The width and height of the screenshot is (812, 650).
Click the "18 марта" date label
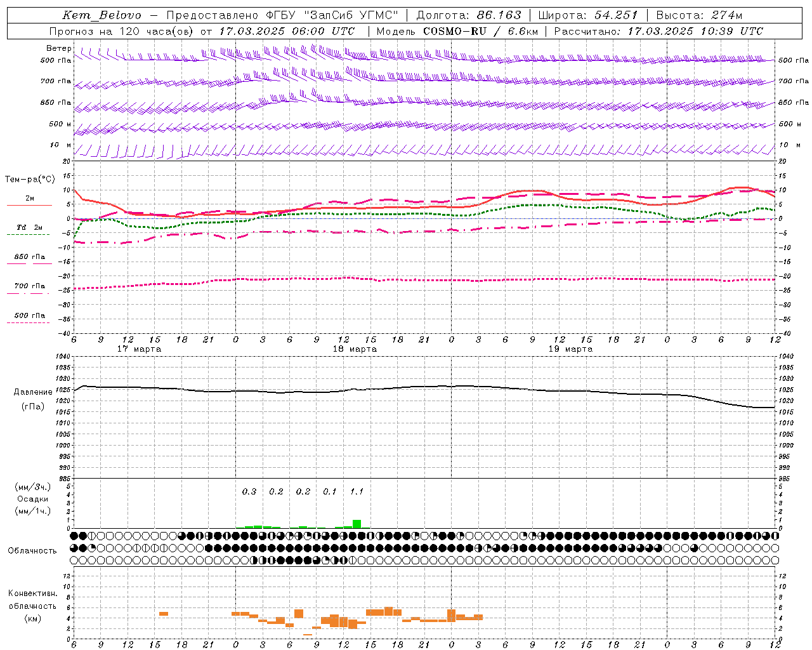355,349
